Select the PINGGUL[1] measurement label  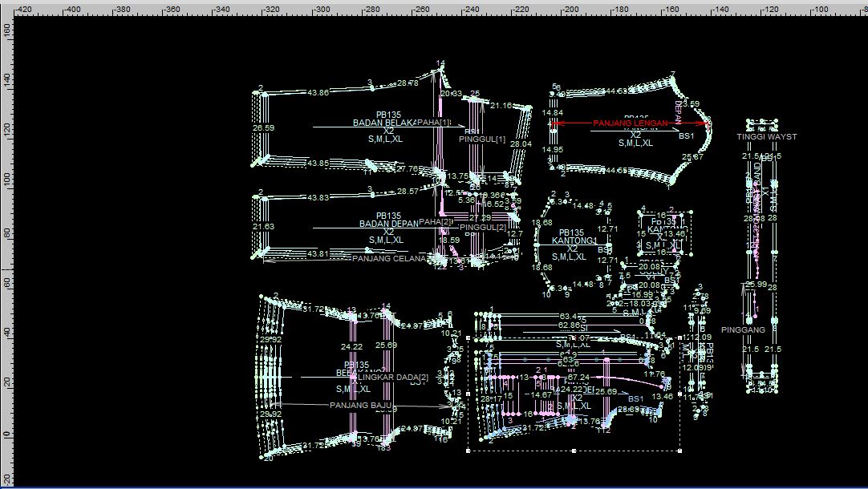click(482, 139)
